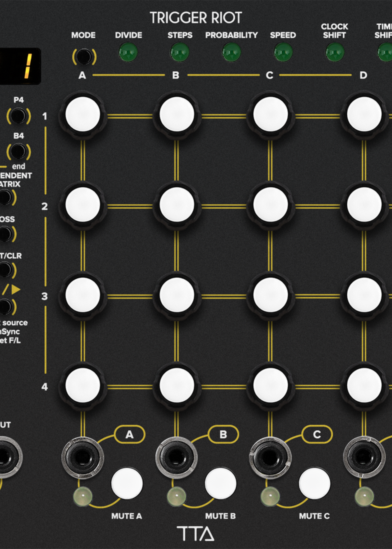Click the output jack C
This screenshot has height=549, width=392.
tap(270, 457)
